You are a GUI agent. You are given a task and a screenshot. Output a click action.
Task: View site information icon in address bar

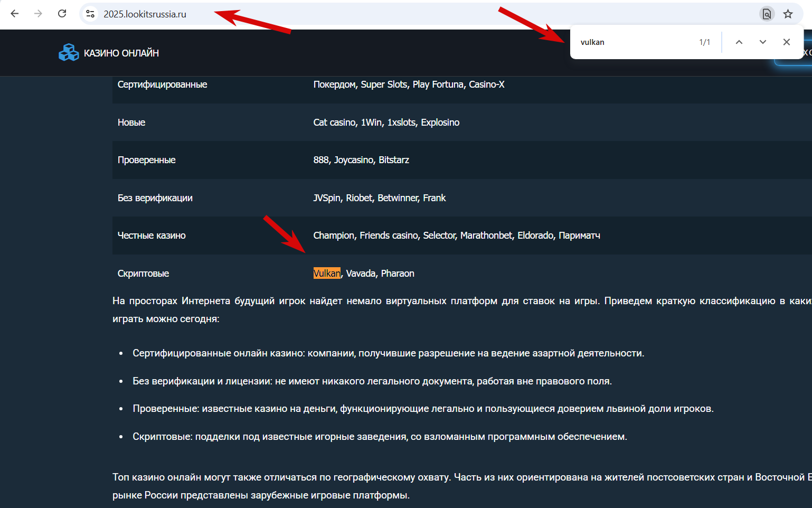(x=90, y=14)
